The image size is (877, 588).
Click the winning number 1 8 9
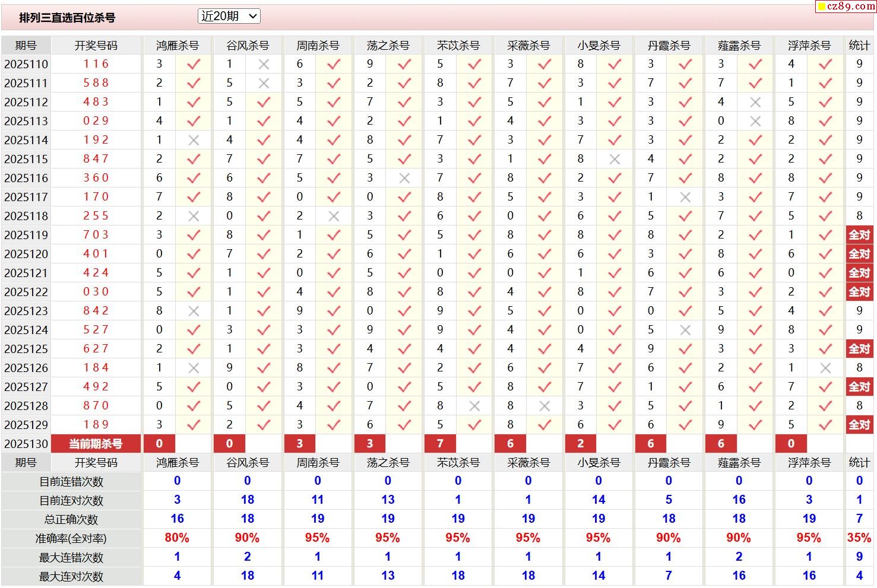click(96, 425)
